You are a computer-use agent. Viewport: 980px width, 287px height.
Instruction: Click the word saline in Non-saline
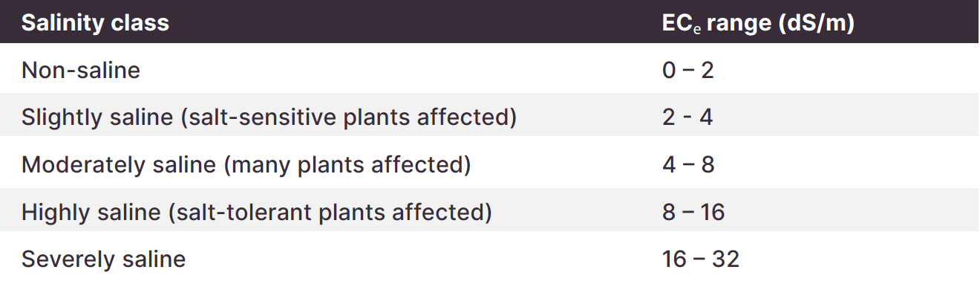[x=108, y=70]
